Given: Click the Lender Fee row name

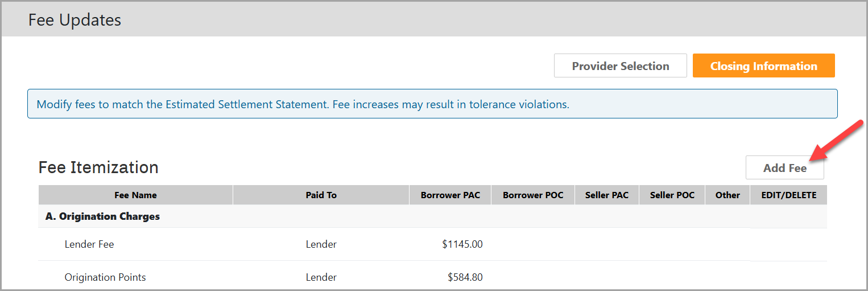Looking at the screenshot, I should 89,244.
